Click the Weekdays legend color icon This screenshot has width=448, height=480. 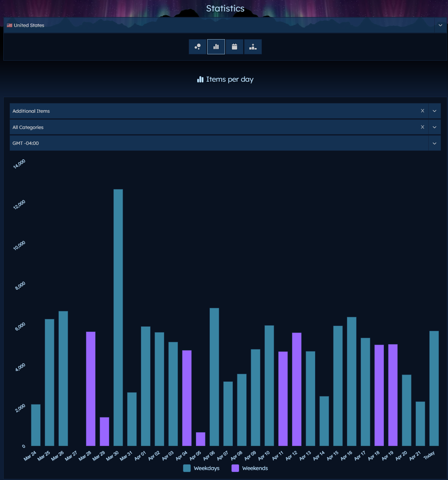coord(187,468)
